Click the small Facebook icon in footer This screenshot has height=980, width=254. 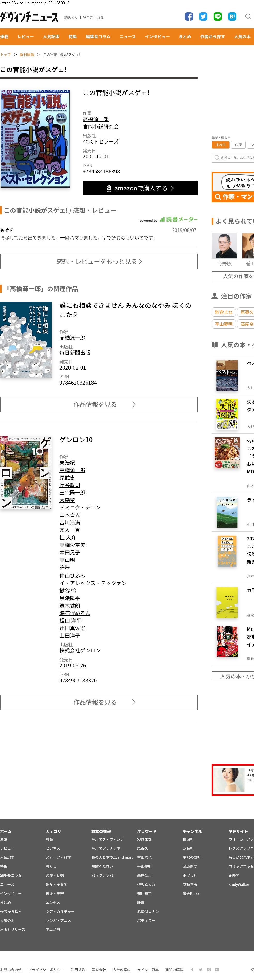click(192, 969)
